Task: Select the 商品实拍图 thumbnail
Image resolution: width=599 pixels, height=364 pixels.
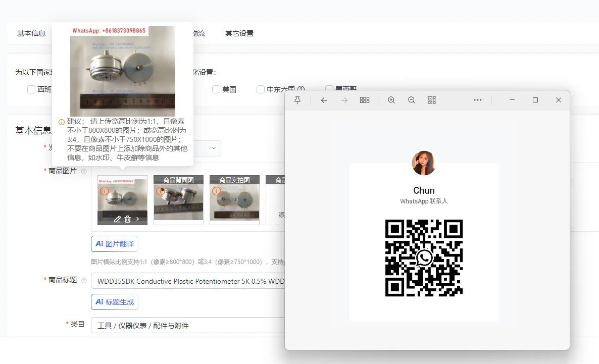Action: pos(234,200)
